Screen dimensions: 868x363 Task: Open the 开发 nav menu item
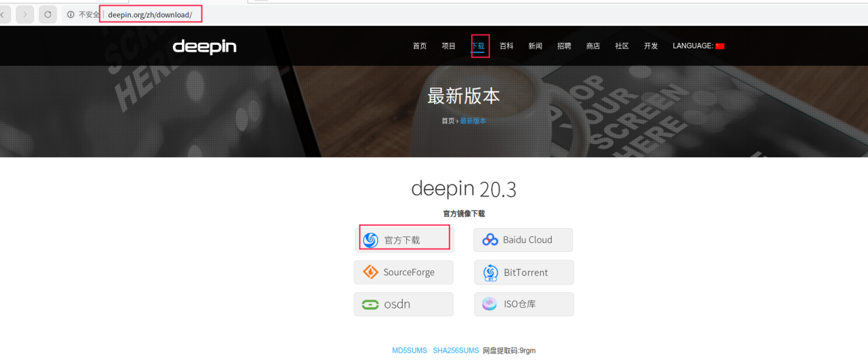[651, 46]
